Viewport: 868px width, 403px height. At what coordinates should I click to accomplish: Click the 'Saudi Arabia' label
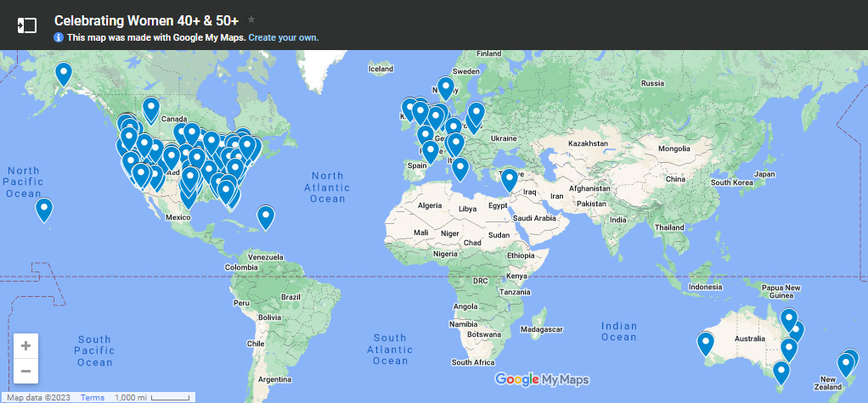click(x=535, y=218)
